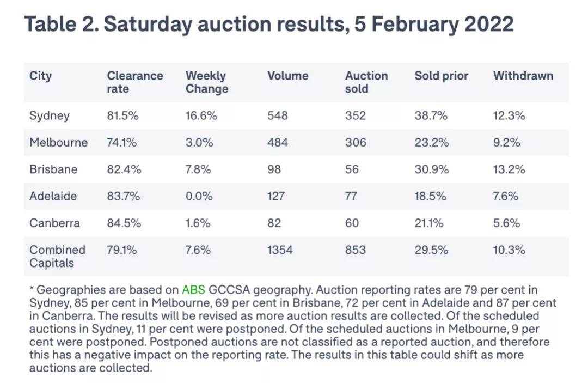
Task: Click the Clearance rate column header
Action: [x=134, y=82]
